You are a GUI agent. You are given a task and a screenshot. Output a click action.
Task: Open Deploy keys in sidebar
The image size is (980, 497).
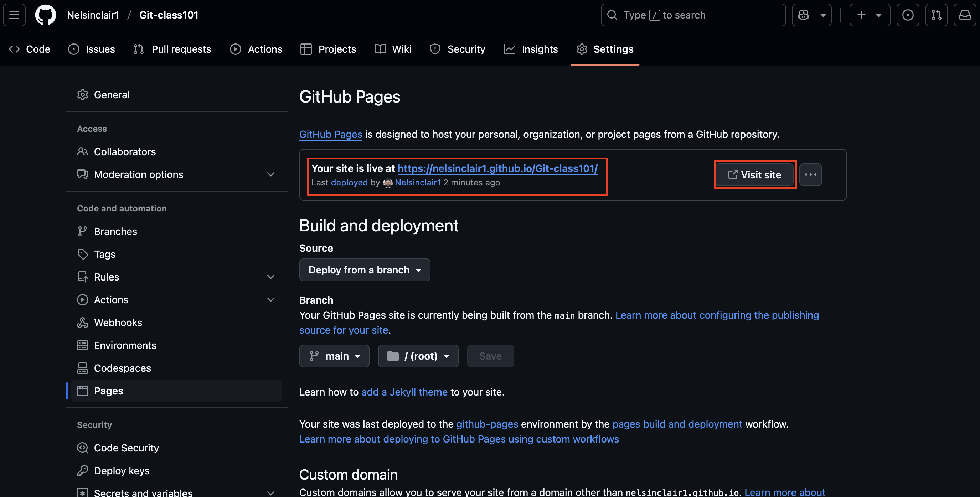[176, 471]
